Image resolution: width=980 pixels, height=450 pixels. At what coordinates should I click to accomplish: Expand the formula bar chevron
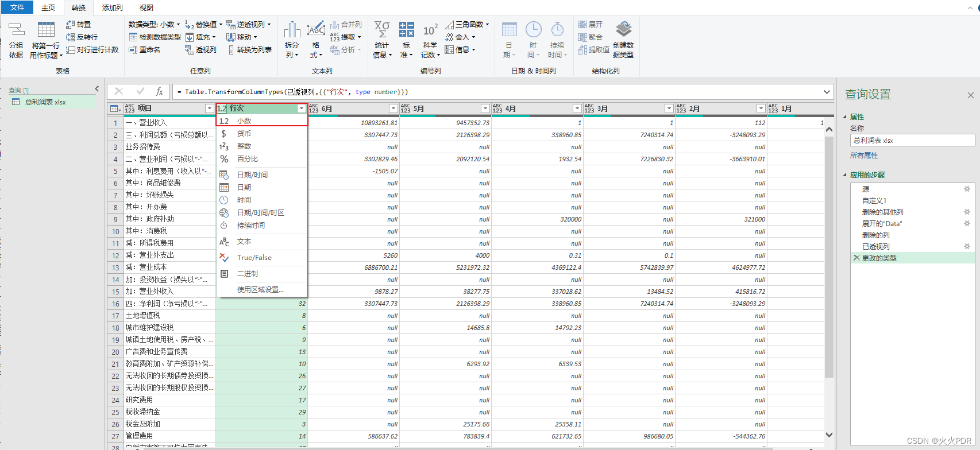point(827,92)
